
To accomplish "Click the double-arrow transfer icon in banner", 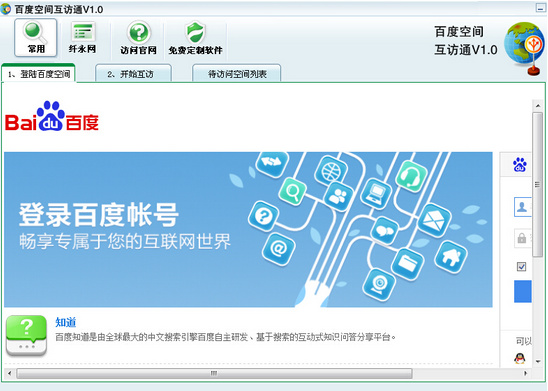I will coord(272,162).
